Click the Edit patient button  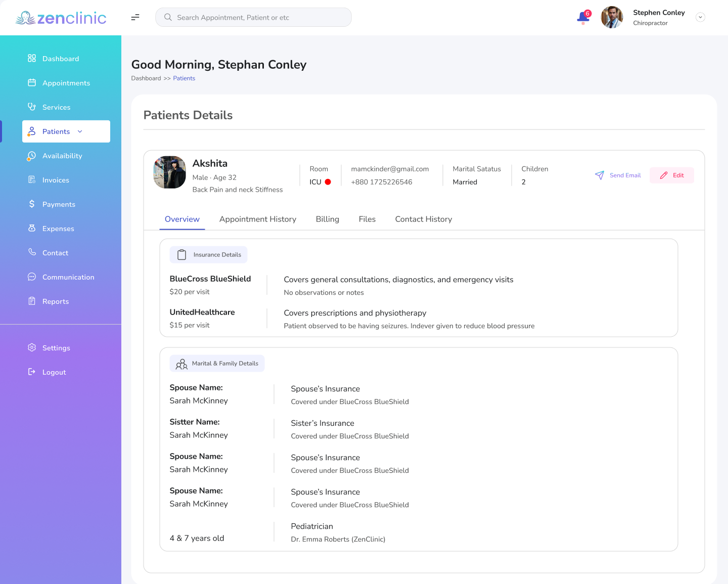pos(672,175)
